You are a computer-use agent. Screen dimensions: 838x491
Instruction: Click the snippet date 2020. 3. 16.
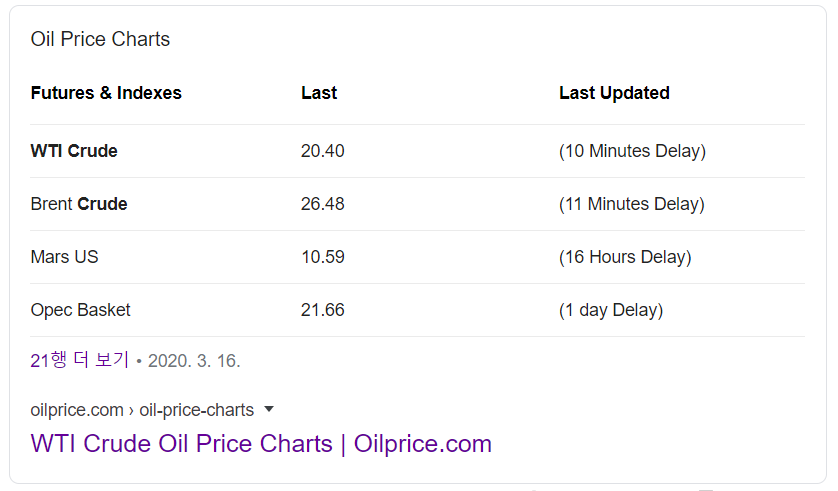tap(194, 361)
